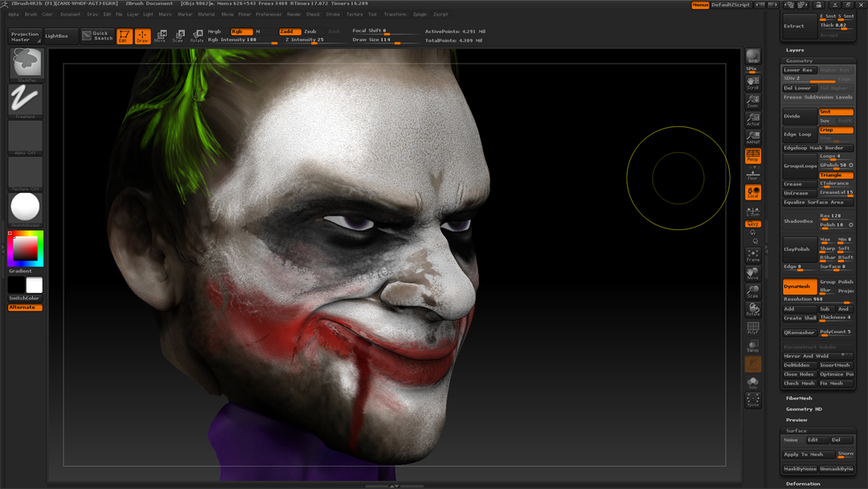Select the top shelf Scale tool

click(x=178, y=36)
